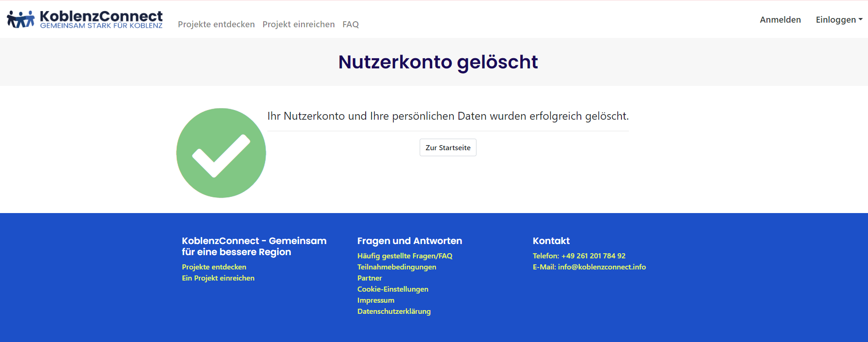Call the Telefon number link
The height and width of the screenshot is (342, 868).
[x=579, y=256]
